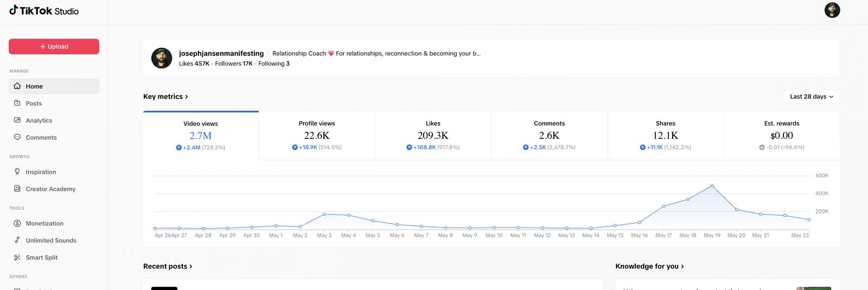Open Knowledge for you section heading
The width and height of the screenshot is (868, 290).
pos(649,266)
